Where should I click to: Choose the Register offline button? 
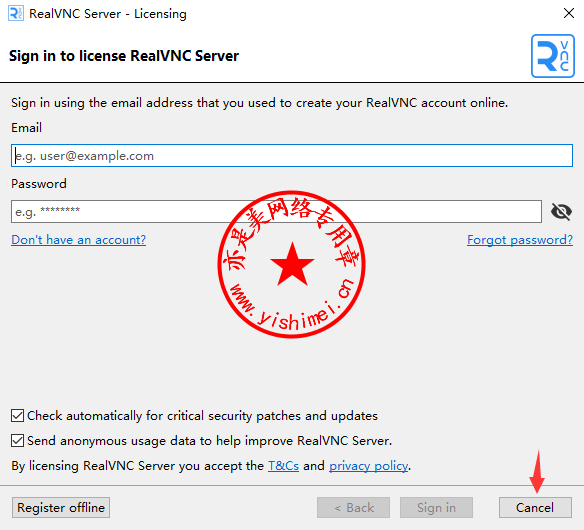click(61, 508)
